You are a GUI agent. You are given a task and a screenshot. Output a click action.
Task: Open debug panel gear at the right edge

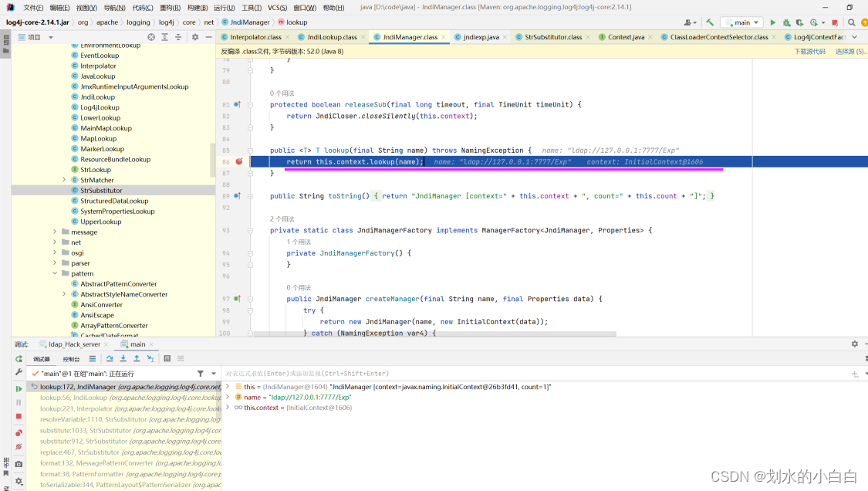(855, 344)
